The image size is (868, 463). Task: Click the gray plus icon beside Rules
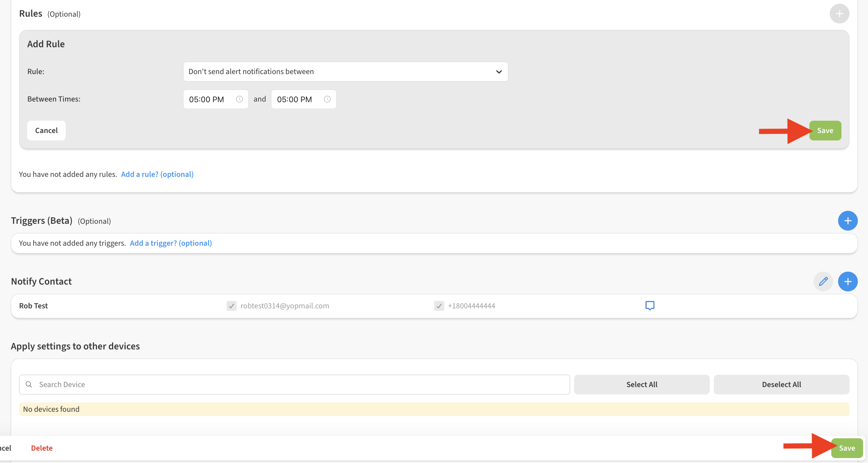click(839, 14)
